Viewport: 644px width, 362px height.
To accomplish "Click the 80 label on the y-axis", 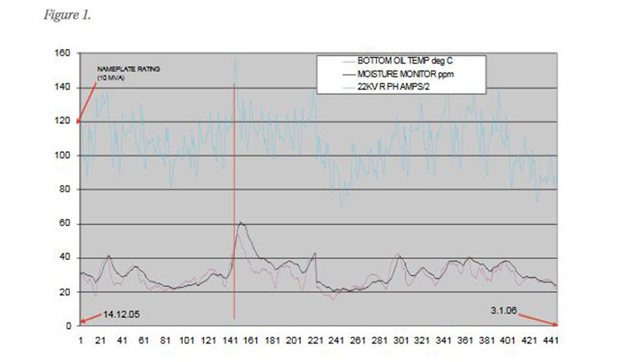I will click(x=65, y=190).
